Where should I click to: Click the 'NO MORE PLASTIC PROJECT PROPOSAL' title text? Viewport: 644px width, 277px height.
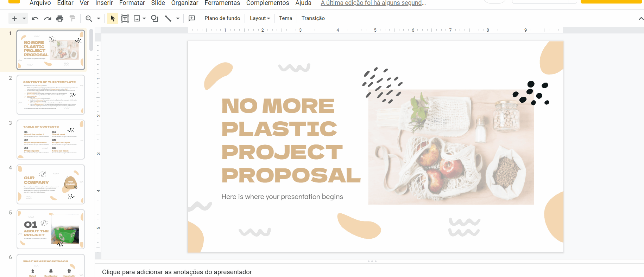[x=291, y=140]
